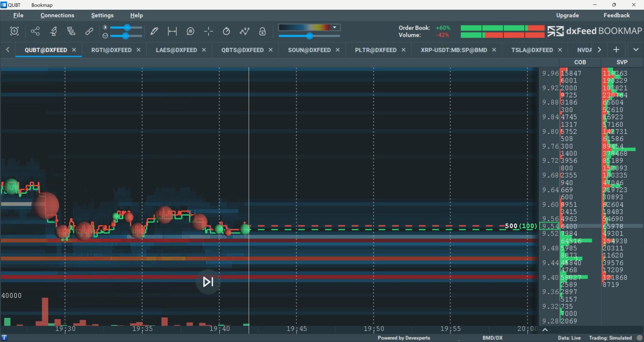Image resolution: width=644 pixels, height=342 pixels.
Task: Open the Connections menu
Action: tap(57, 15)
